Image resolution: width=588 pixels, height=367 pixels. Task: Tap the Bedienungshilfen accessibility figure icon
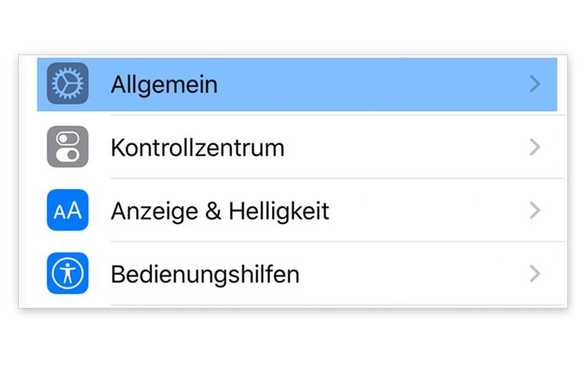tap(67, 274)
